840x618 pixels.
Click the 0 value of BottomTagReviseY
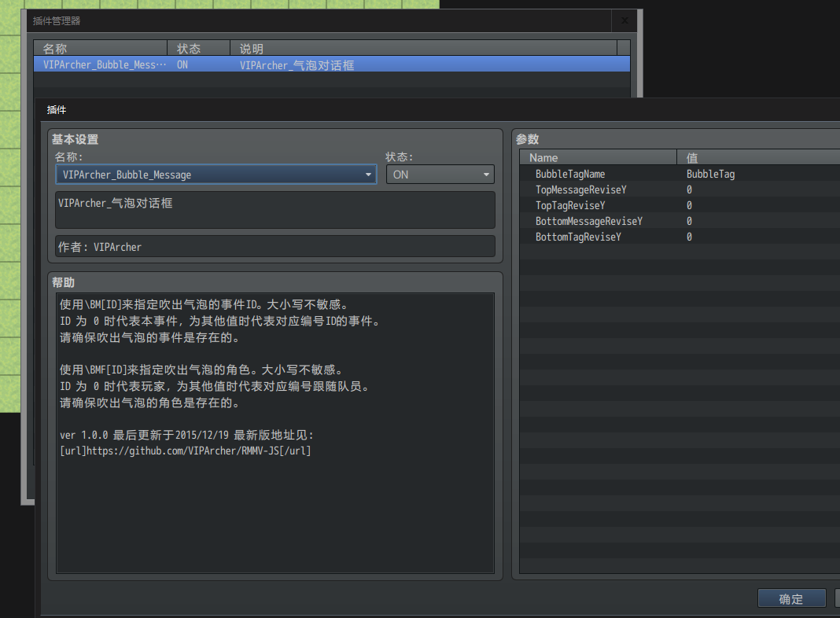[689, 237]
